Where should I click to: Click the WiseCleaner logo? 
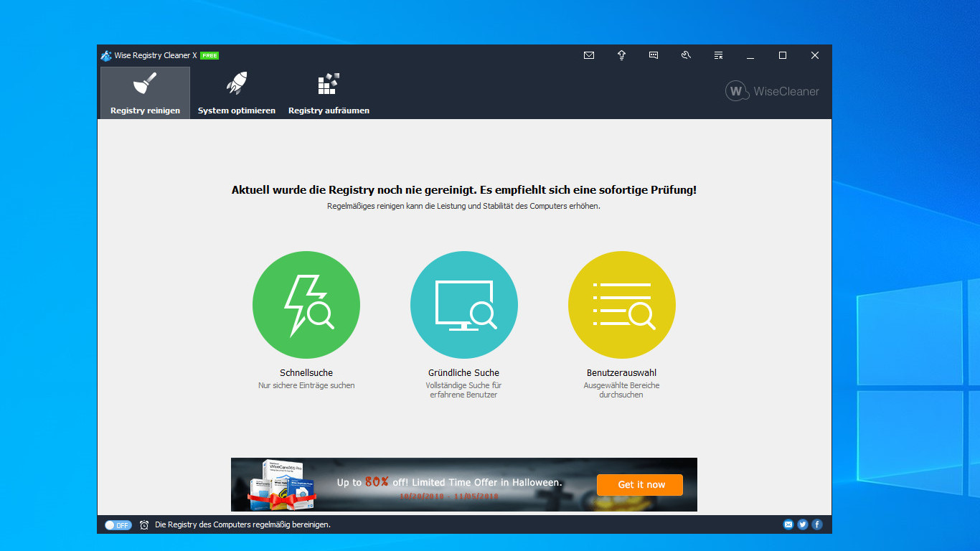772,91
